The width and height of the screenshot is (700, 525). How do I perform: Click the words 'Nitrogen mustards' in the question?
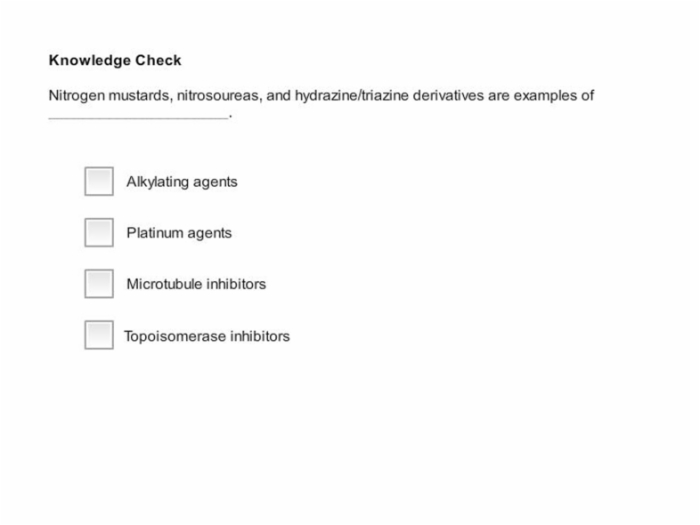(110, 96)
